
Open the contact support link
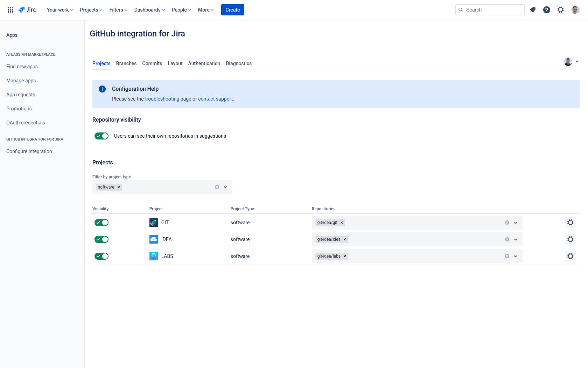pos(216,99)
